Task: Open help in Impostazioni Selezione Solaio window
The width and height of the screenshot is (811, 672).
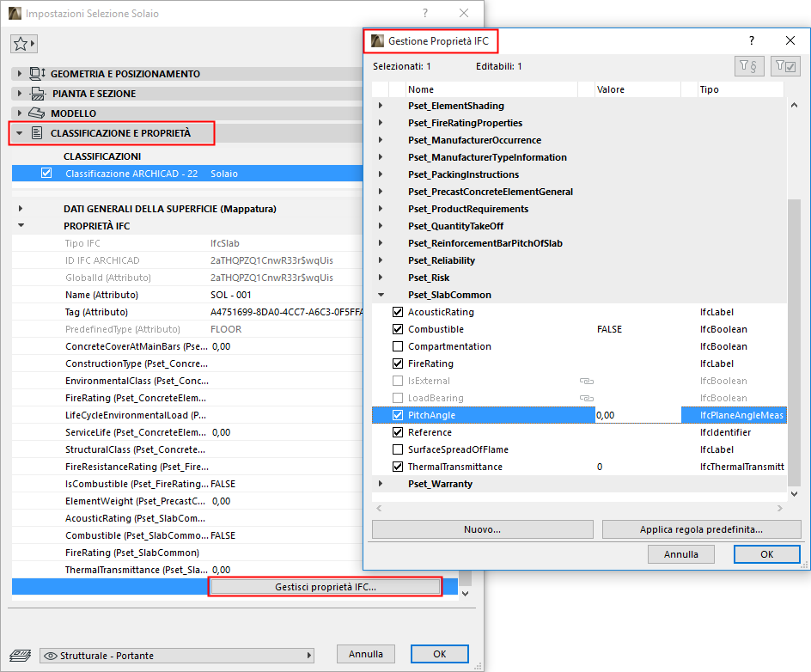Action: [x=425, y=14]
